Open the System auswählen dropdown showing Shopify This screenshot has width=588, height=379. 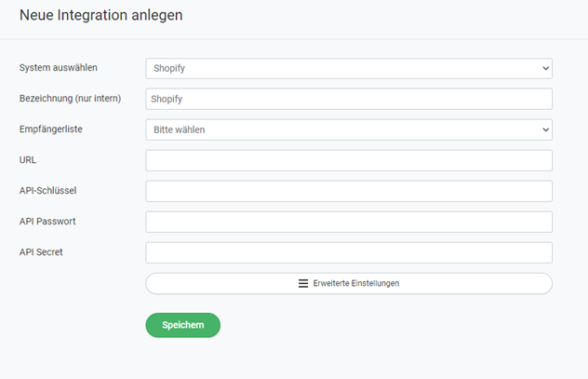tap(348, 68)
